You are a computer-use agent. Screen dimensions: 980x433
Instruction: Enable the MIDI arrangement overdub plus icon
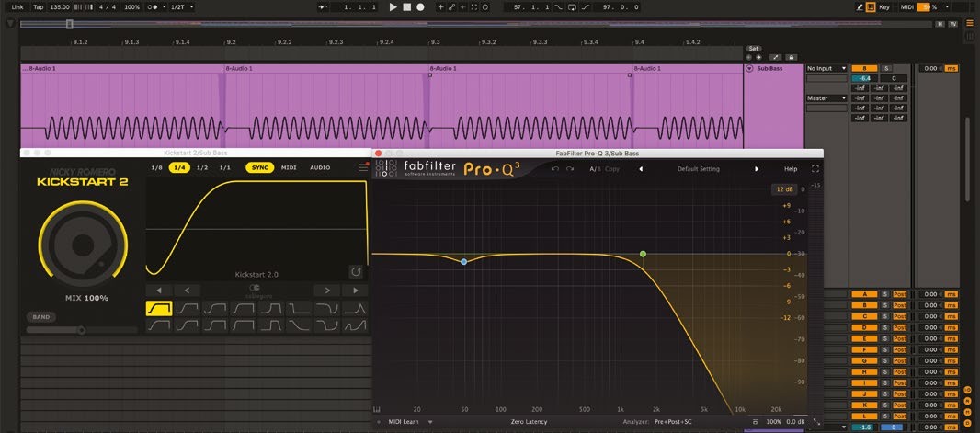tap(440, 6)
